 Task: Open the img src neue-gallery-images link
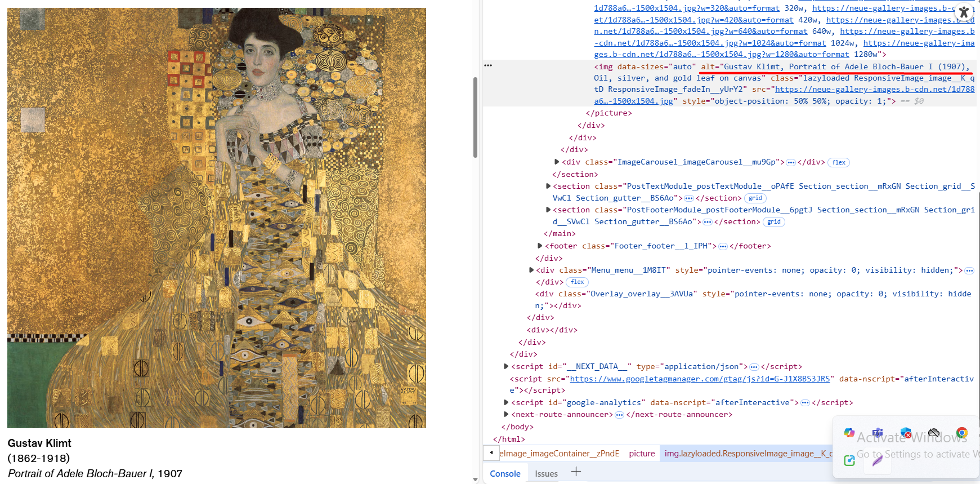875,89
